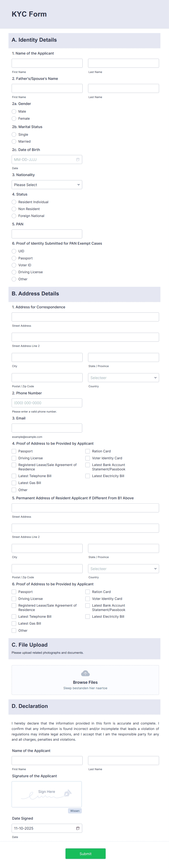Image resolution: width=169 pixels, height=868 pixels.
Task: Open the correspondence address Country dropdown
Action: click(123, 377)
